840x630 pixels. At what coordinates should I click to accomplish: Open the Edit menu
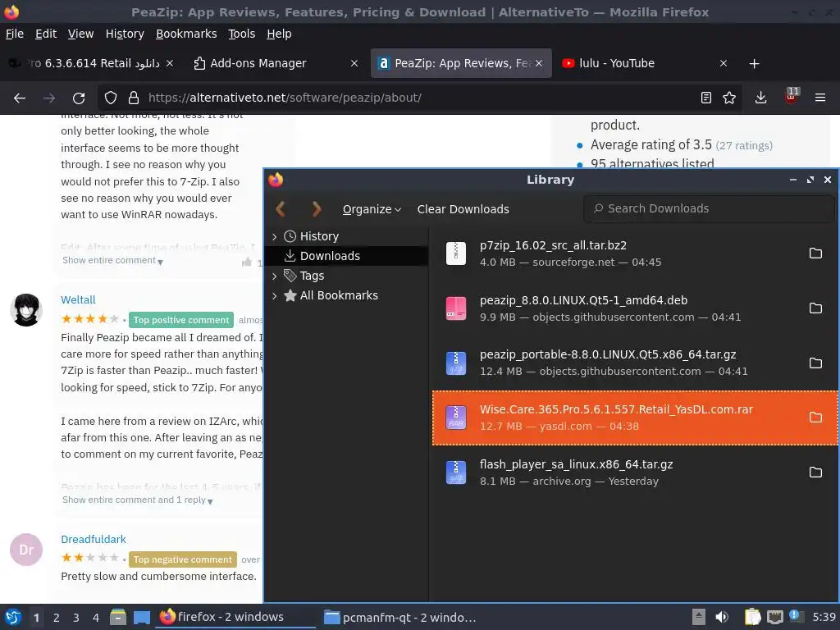point(46,34)
